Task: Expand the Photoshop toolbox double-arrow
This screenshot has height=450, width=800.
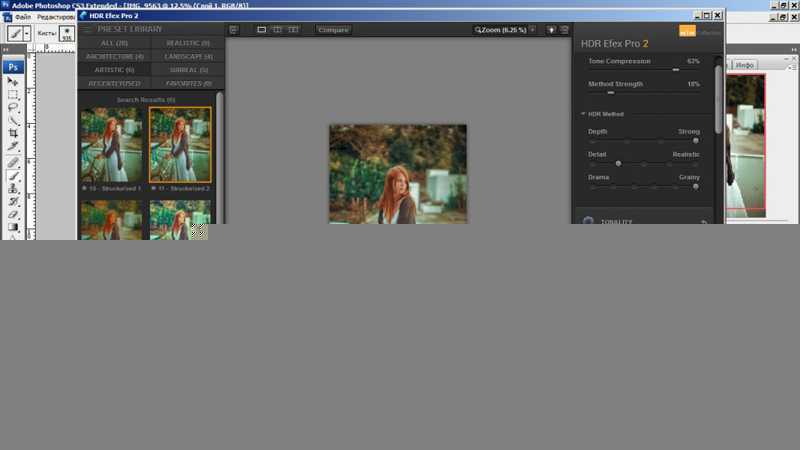Action: 6,49
